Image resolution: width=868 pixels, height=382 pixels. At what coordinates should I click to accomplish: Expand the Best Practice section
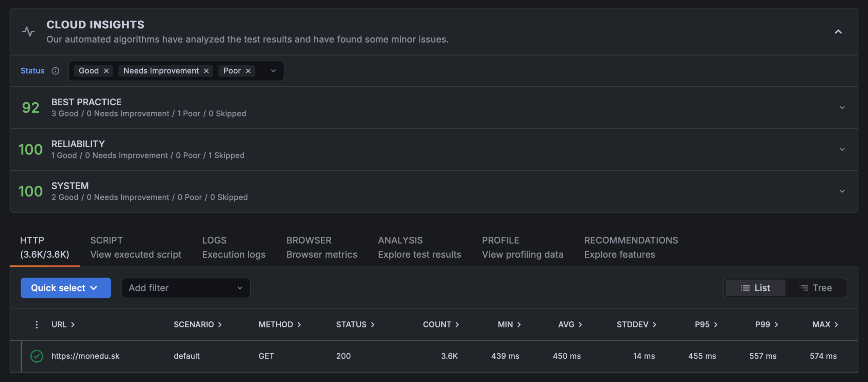click(842, 108)
